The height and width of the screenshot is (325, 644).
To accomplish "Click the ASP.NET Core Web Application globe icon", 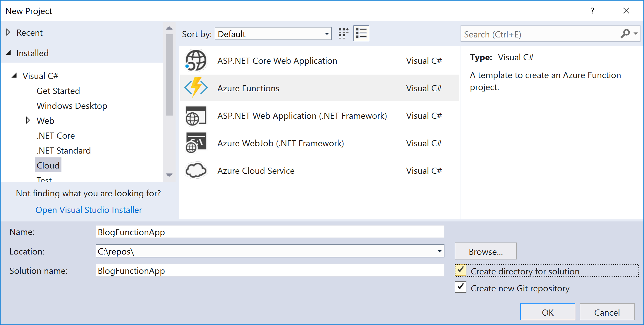I will (196, 61).
